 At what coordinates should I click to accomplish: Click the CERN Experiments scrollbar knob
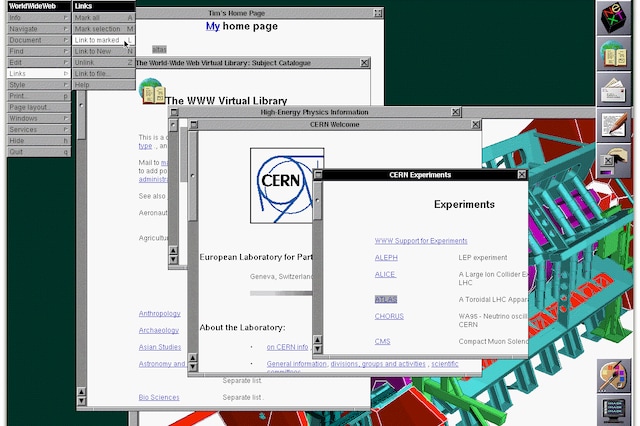coord(317,200)
